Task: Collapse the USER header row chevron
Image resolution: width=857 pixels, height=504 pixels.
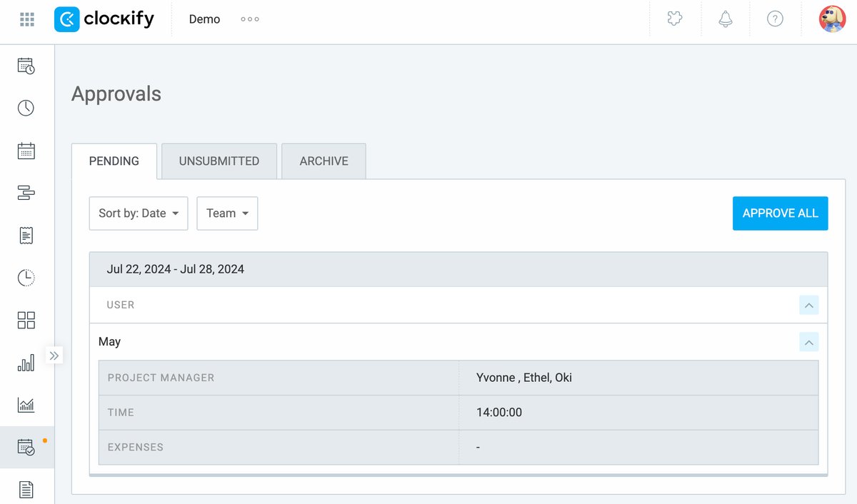Action: point(809,305)
